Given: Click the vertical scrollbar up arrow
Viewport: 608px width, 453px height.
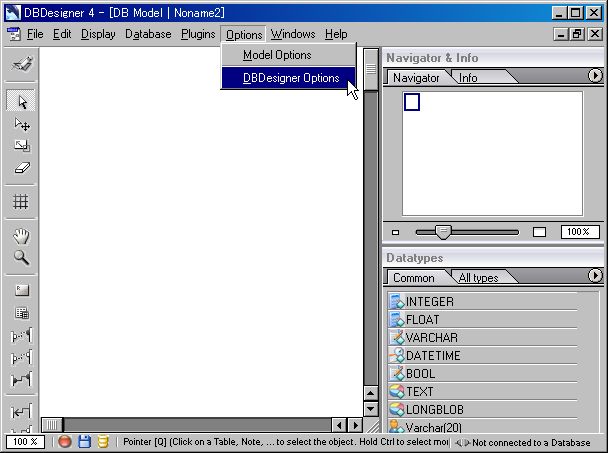Looking at the screenshot, I should point(371,393).
